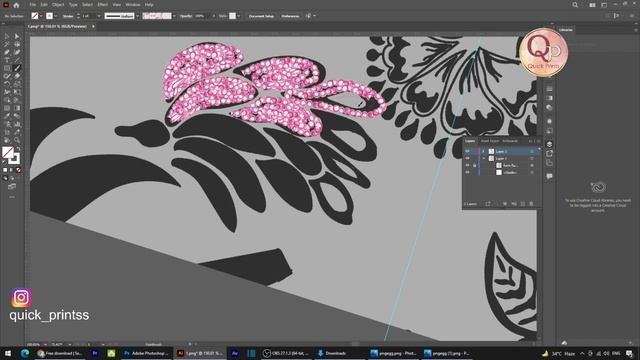
Task: Open the Window menu
Action: coord(133,5)
